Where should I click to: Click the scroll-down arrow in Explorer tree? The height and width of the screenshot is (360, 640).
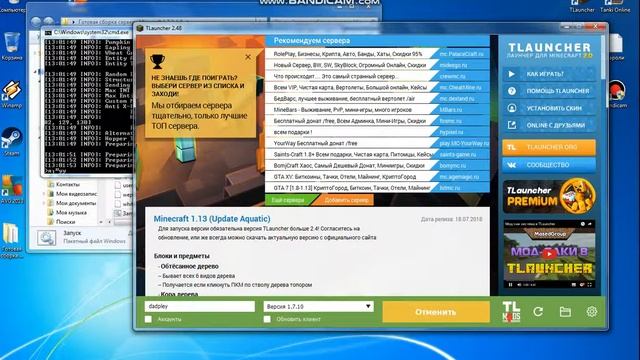(101, 222)
